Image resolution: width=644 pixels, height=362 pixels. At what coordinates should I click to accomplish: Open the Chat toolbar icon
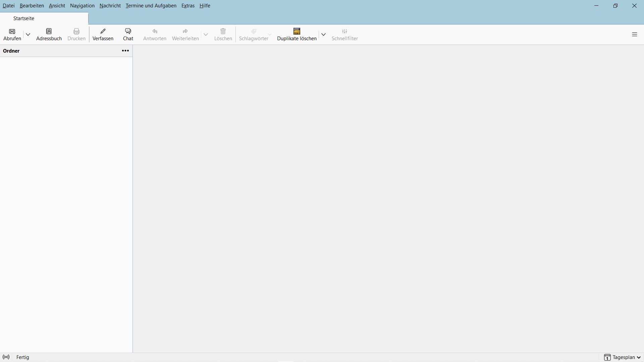[128, 31]
